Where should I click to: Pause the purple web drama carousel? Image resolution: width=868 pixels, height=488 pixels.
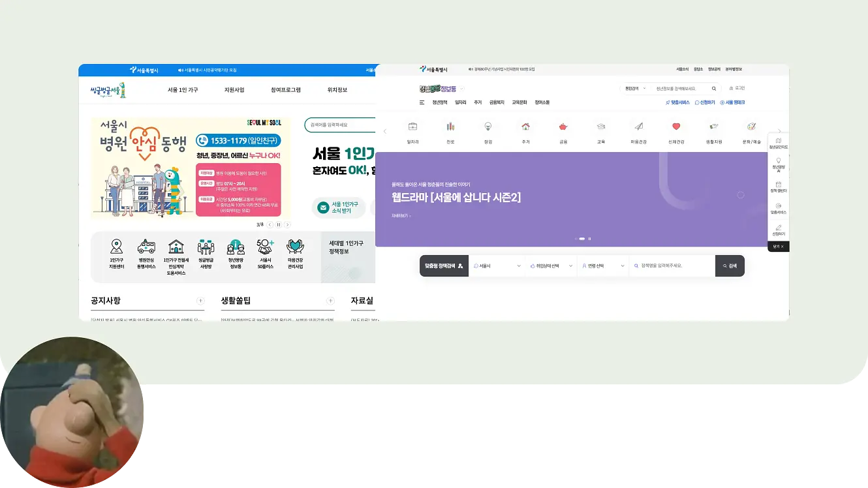590,239
